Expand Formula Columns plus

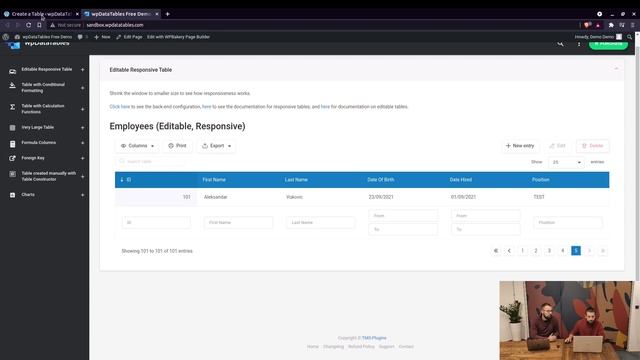click(x=82, y=143)
